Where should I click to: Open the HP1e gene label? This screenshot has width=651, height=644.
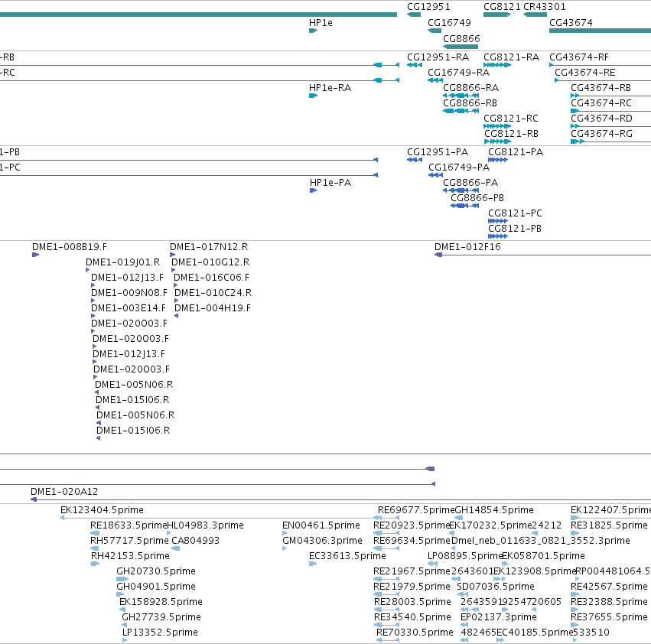tap(321, 23)
